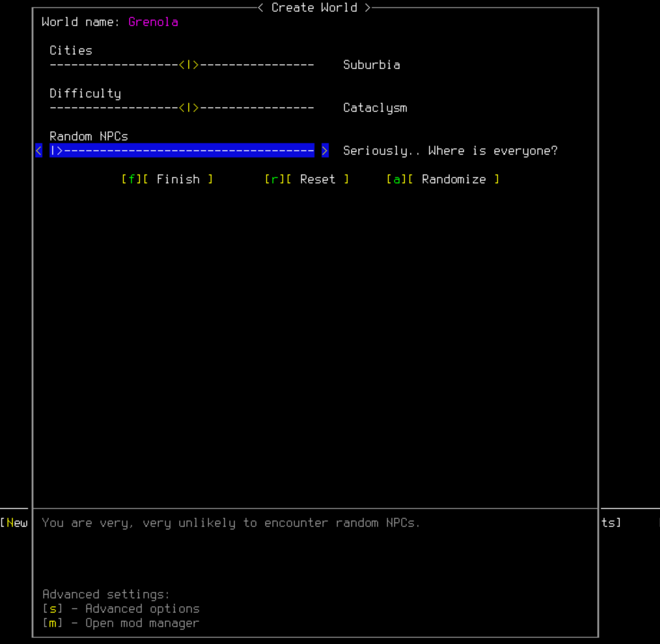This screenshot has height=644, width=660.
Task: Click the Cities heading
Action: [70, 51]
